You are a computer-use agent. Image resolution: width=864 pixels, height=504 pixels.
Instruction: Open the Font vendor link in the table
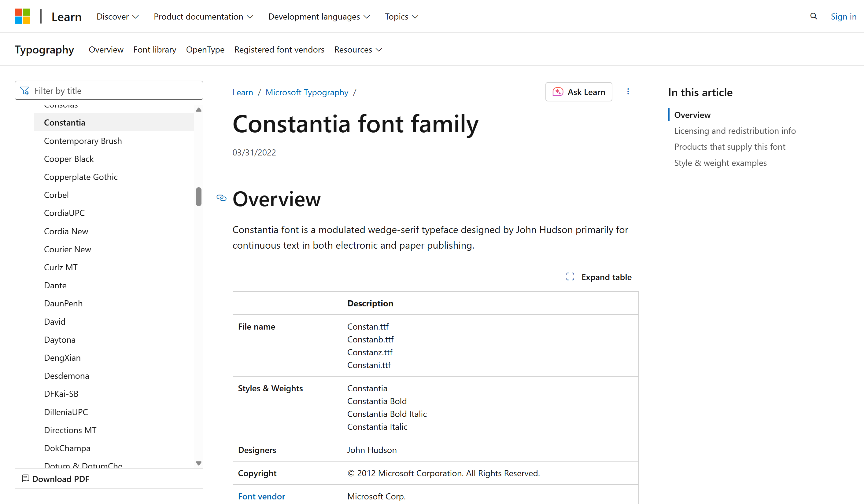pyautogui.click(x=261, y=496)
